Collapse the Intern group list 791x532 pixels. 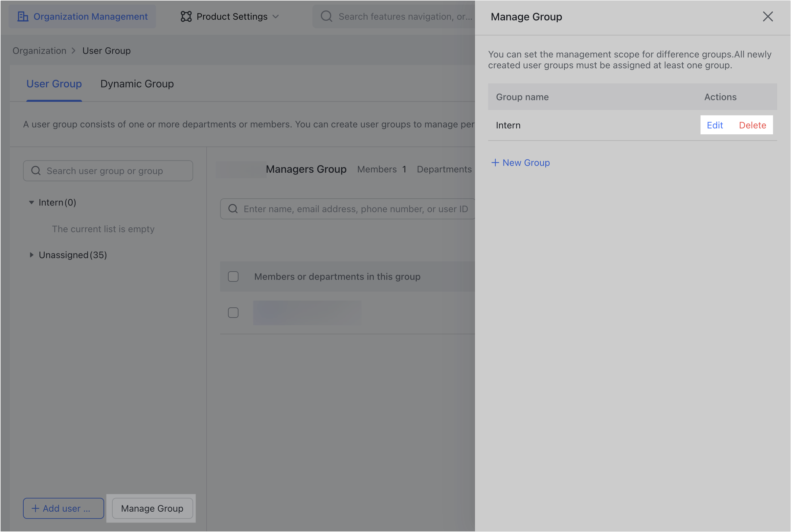tap(32, 202)
